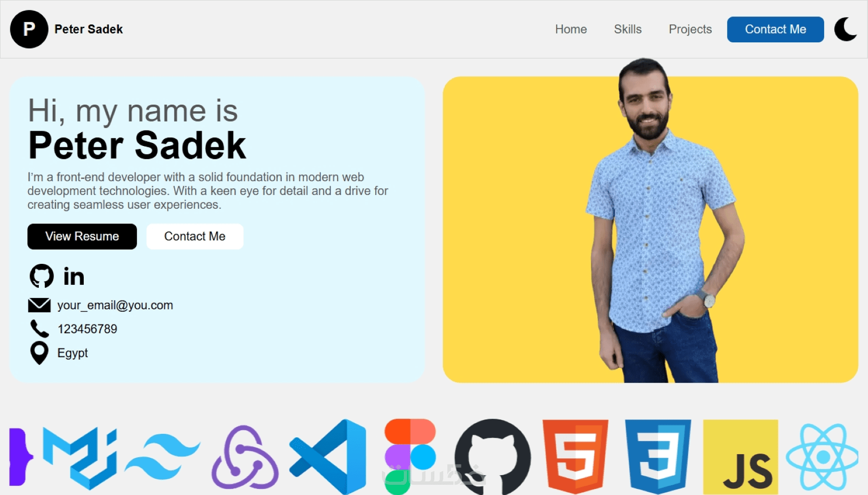This screenshot has height=495, width=868.
Task: Go to the Home nav item
Action: pyautogui.click(x=571, y=29)
